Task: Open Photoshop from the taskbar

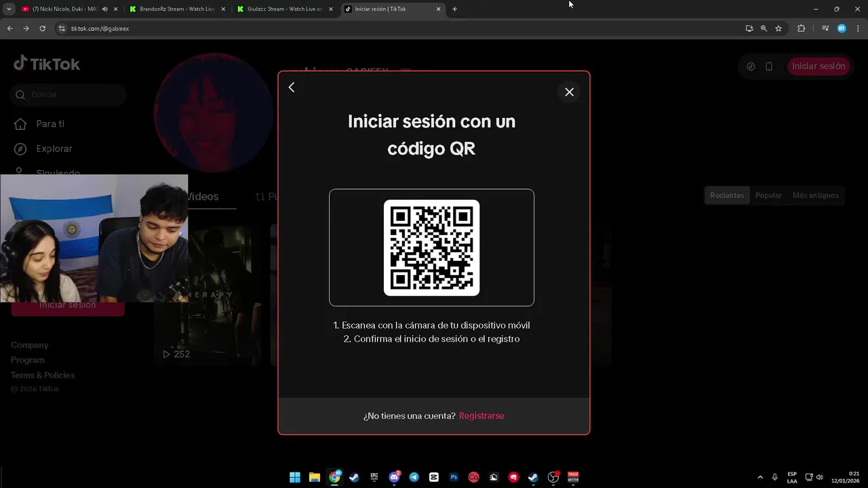Action: (454, 477)
